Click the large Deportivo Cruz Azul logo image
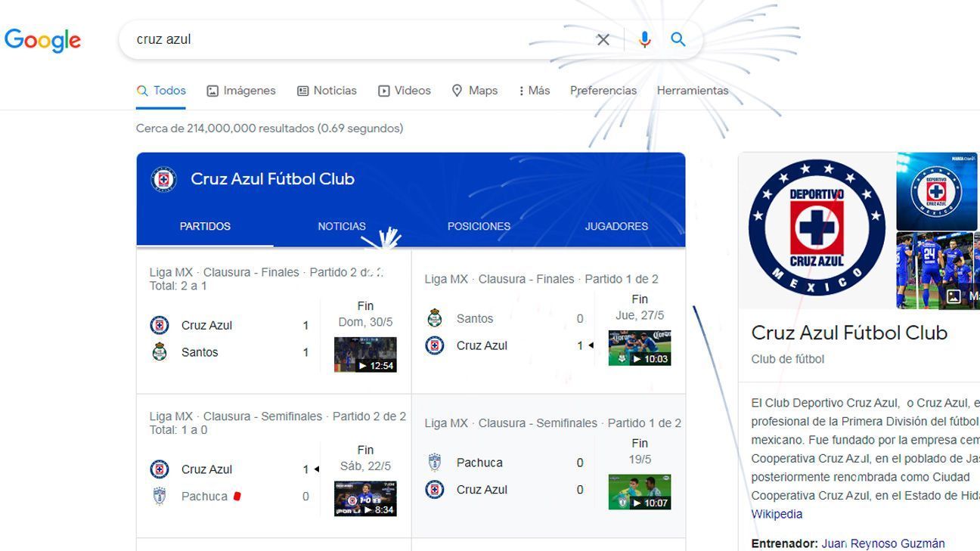980x551 pixels. tap(817, 228)
